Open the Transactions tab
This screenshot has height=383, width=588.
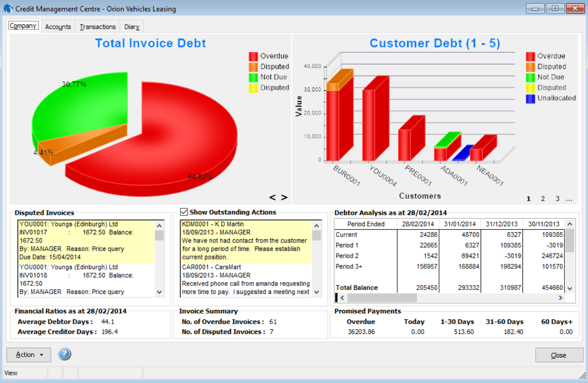coord(98,27)
